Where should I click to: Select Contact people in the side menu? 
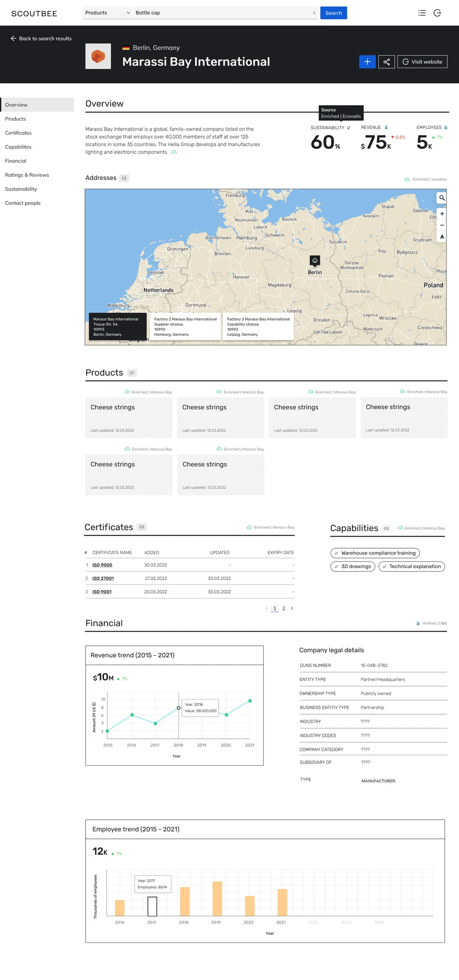click(23, 203)
